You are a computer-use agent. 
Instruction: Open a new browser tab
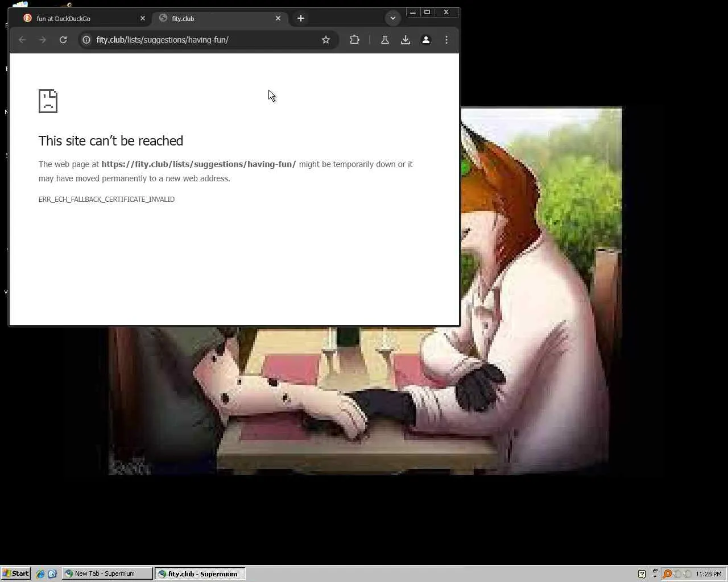pos(301,18)
